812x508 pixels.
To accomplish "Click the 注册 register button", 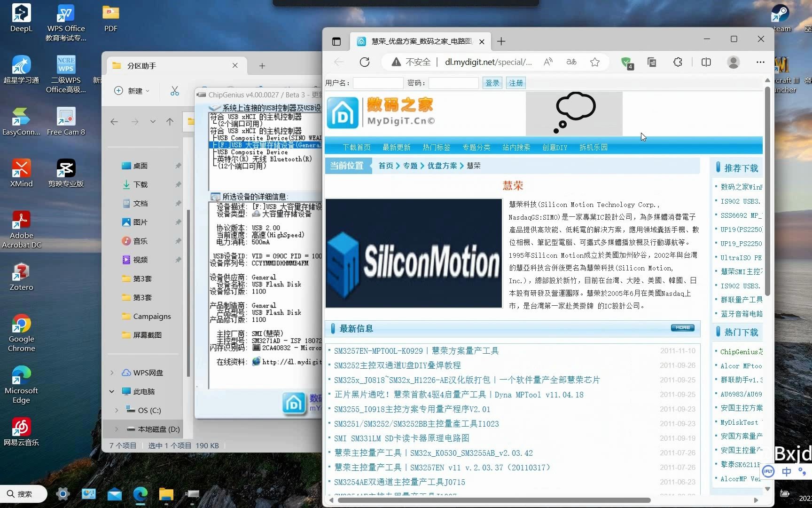I will click(516, 83).
